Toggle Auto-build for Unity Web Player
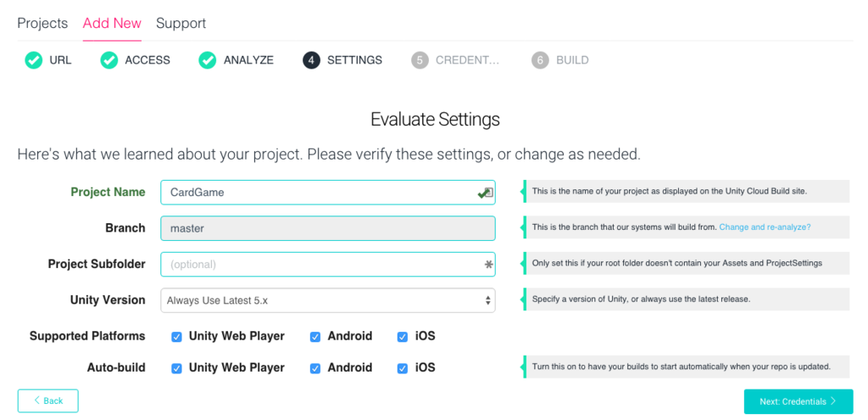This screenshot has height=420, width=868. point(176,368)
